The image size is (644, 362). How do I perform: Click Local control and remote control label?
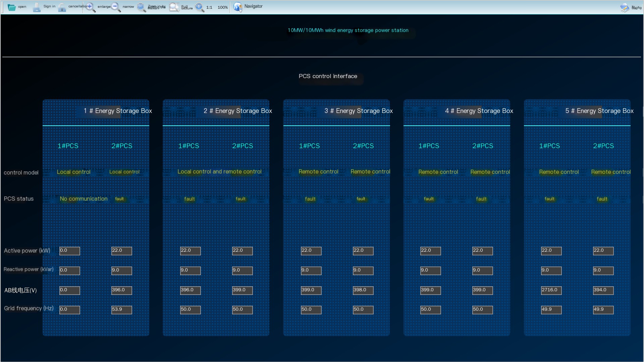coord(219,172)
